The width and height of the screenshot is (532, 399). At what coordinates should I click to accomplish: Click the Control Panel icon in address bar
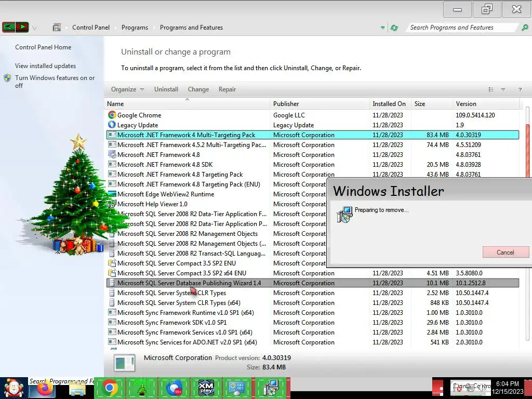pos(57,28)
